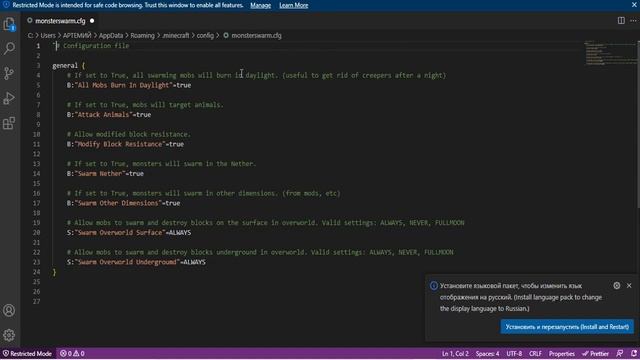Click line number 5 in gutter
Image resolution: width=640 pixels, height=360 pixels.
pos(38,85)
